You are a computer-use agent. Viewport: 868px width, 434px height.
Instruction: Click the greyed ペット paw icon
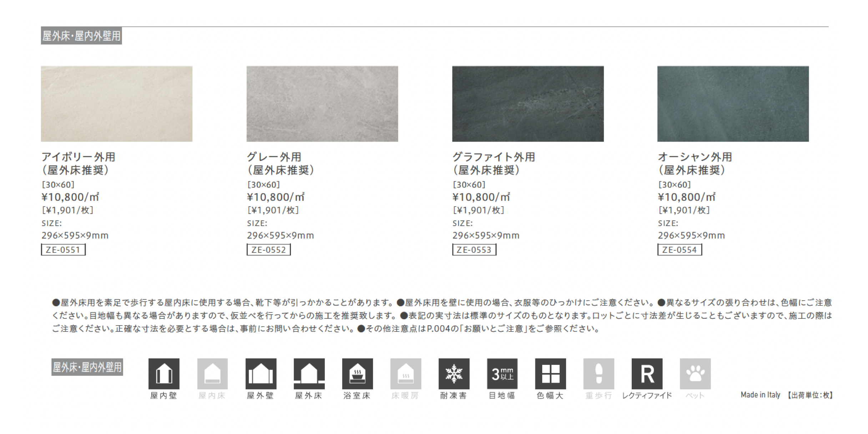pyautogui.click(x=695, y=373)
